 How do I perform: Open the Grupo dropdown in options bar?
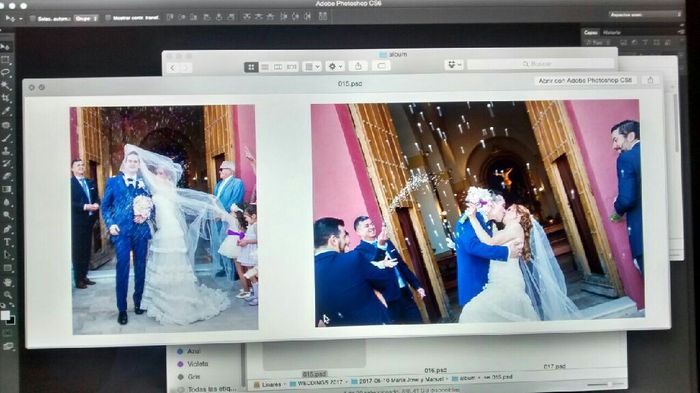point(86,18)
